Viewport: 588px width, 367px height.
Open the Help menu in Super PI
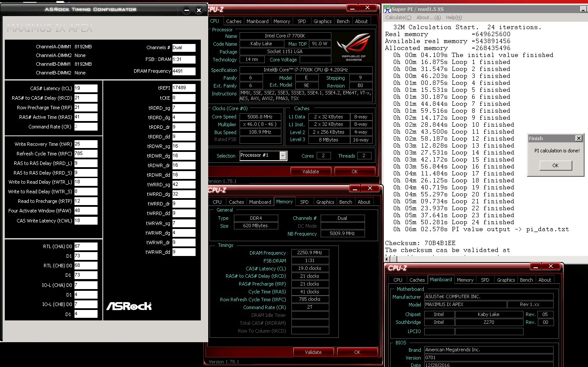453,17
